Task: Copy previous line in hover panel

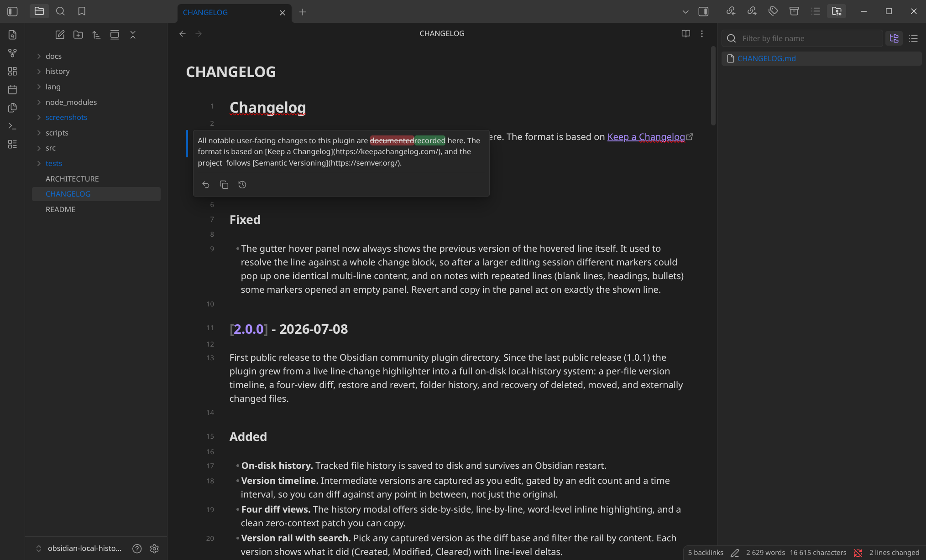Action: point(224,185)
